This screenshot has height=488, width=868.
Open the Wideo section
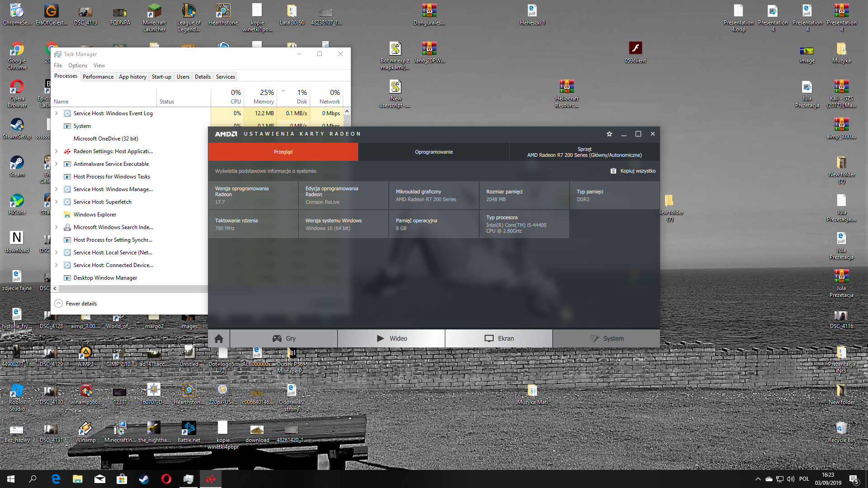coord(391,338)
